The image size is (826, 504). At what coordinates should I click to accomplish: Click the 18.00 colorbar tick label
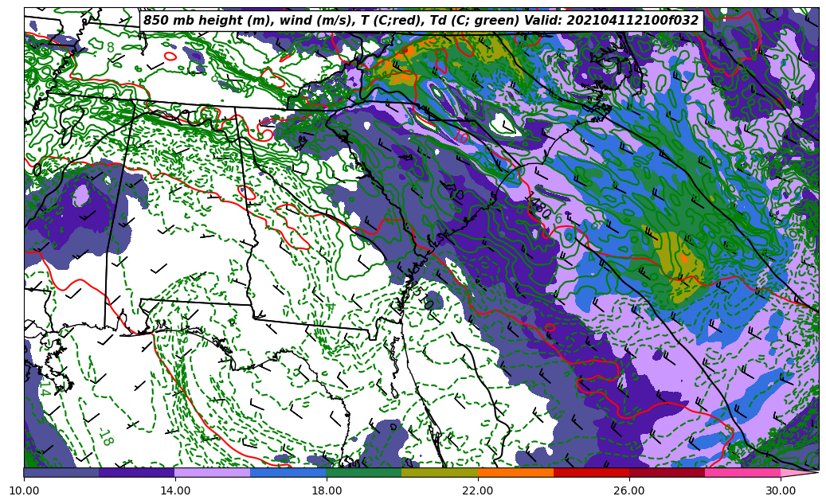[x=327, y=490]
